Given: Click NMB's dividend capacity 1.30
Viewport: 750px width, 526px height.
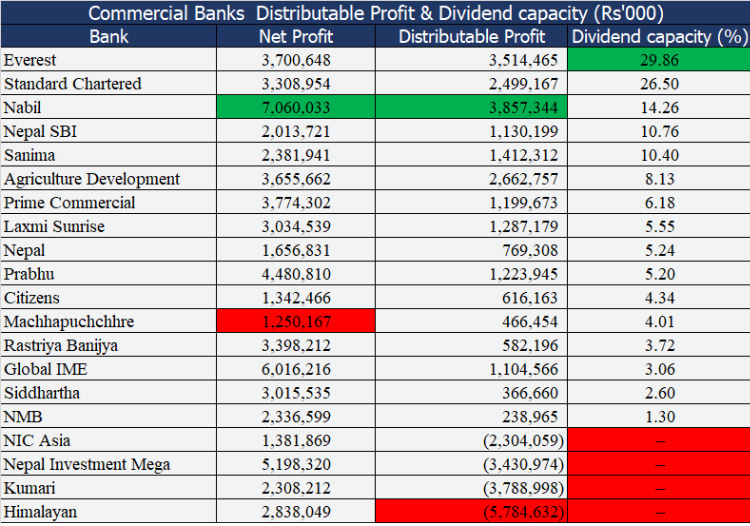Looking at the screenshot, I should [659, 416].
